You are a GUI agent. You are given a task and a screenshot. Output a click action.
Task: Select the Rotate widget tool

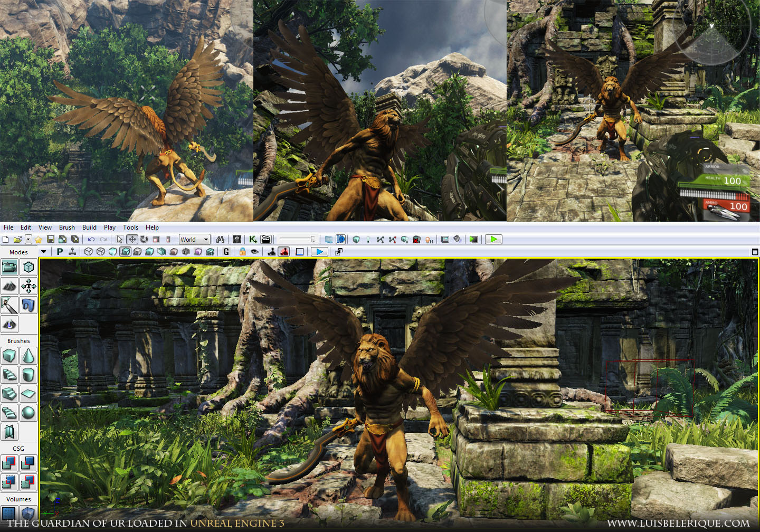click(144, 240)
